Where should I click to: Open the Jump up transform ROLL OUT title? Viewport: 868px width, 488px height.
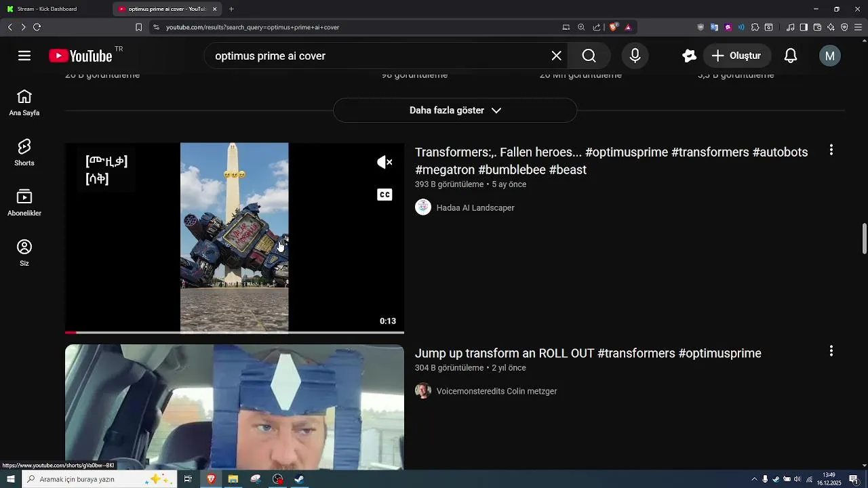click(x=588, y=353)
